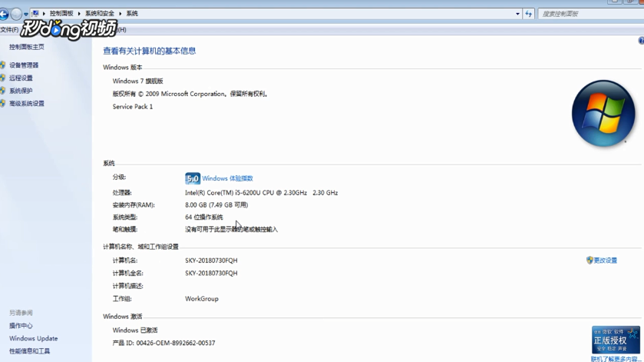
Task: Open 系统保护 link
Action: [x=21, y=91]
